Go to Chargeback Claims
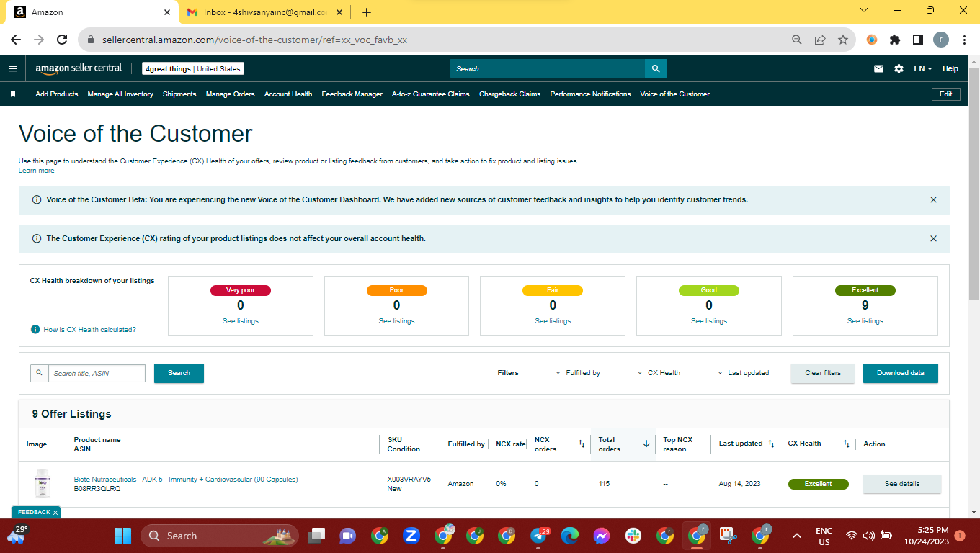 (x=509, y=94)
